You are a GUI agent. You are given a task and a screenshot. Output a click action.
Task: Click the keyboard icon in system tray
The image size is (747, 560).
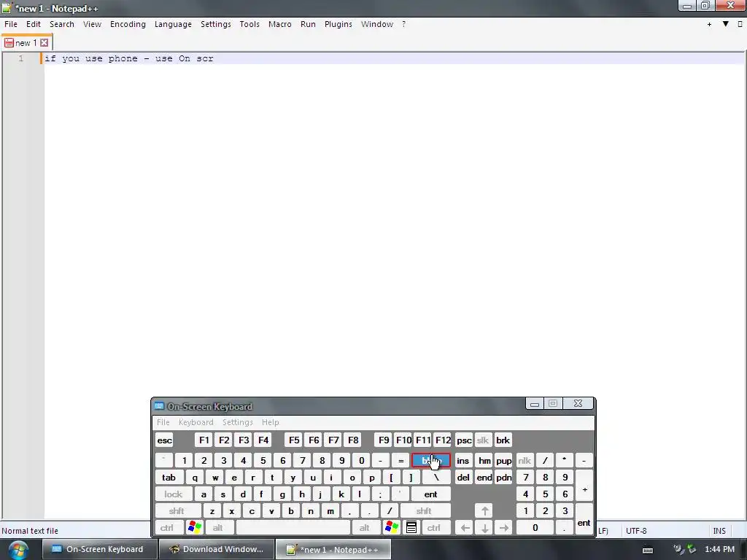pos(648,550)
